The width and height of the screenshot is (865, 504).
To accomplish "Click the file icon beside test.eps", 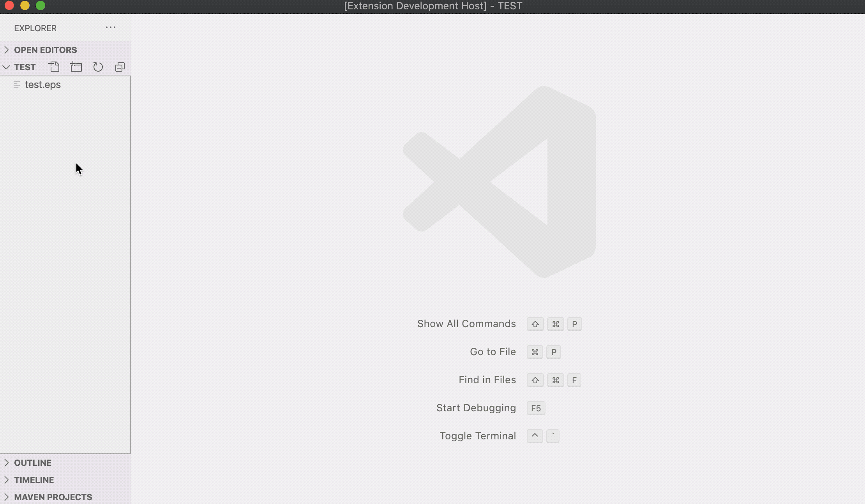I will click(17, 85).
